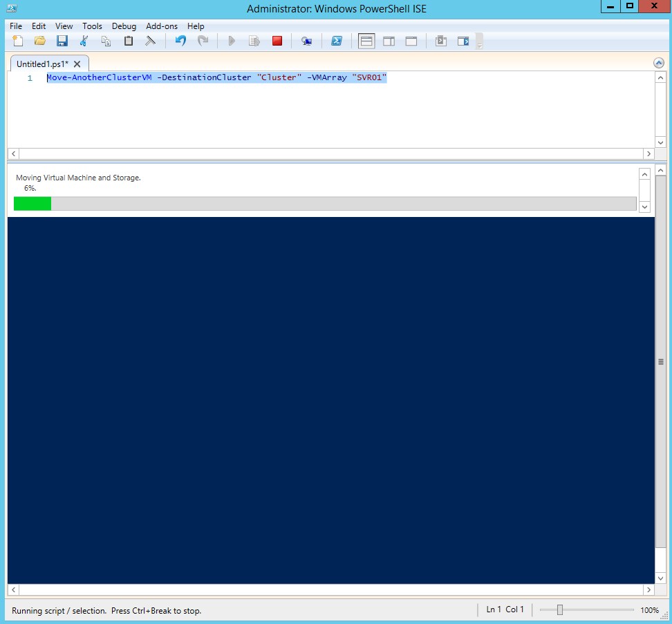Close the Untitled1.ps1 tab
This screenshot has height=624, width=672.
(x=77, y=64)
